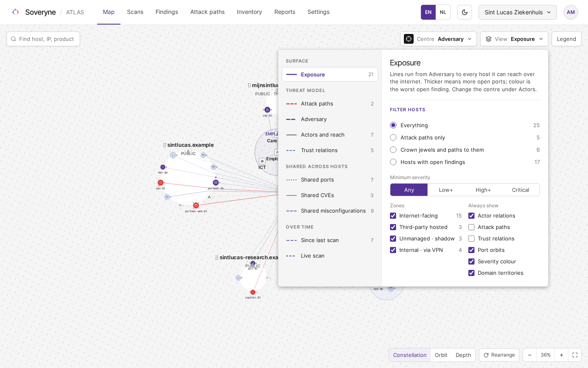This screenshot has height=368, width=588.
Task: Turn off the Severity colour checkbox
Action: point(472,262)
